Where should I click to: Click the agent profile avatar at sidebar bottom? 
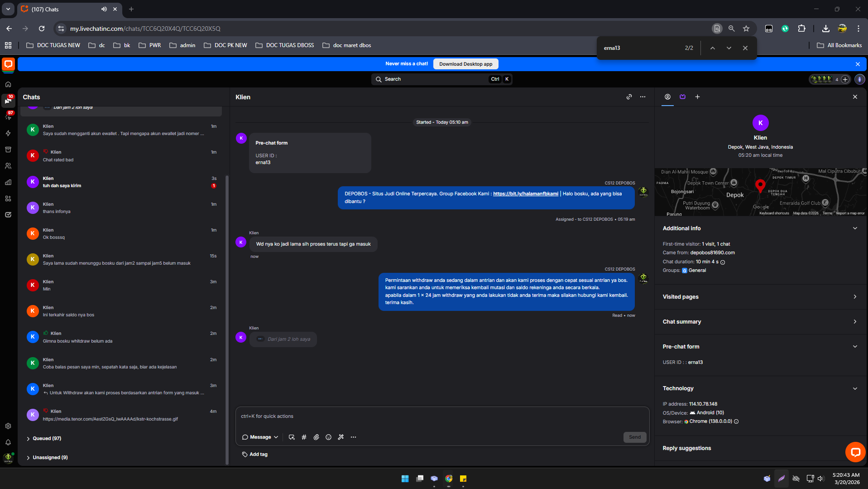(x=8, y=458)
